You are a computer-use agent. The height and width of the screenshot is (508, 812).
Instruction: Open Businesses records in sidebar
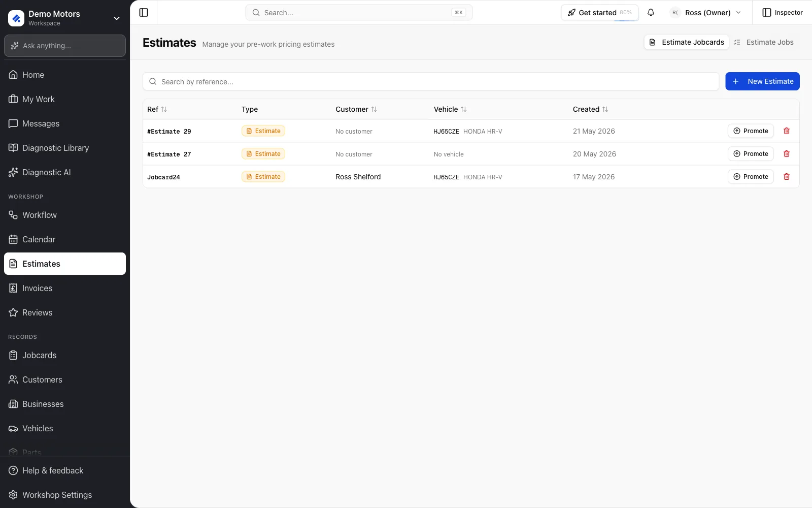coord(65,404)
